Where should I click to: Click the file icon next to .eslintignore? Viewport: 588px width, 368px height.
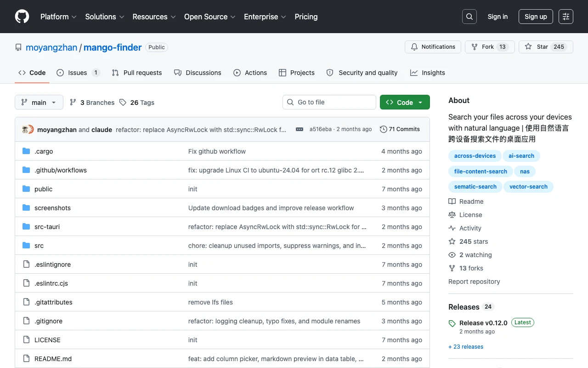click(26, 264)
